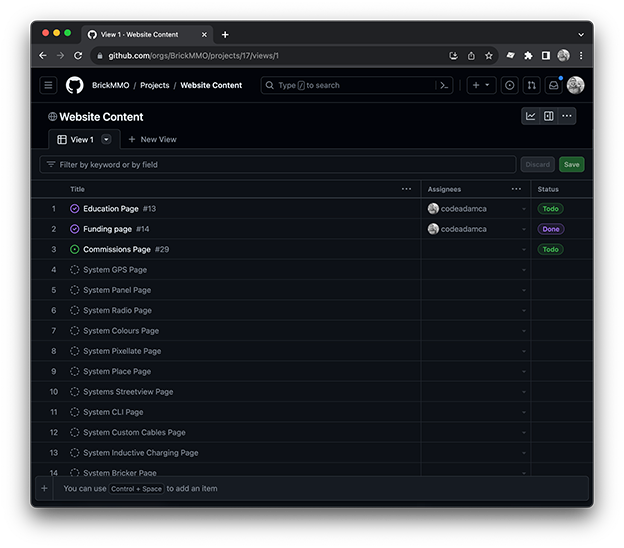
Task: Open the Commissions Page issue link
Action: tap(117, 249)
